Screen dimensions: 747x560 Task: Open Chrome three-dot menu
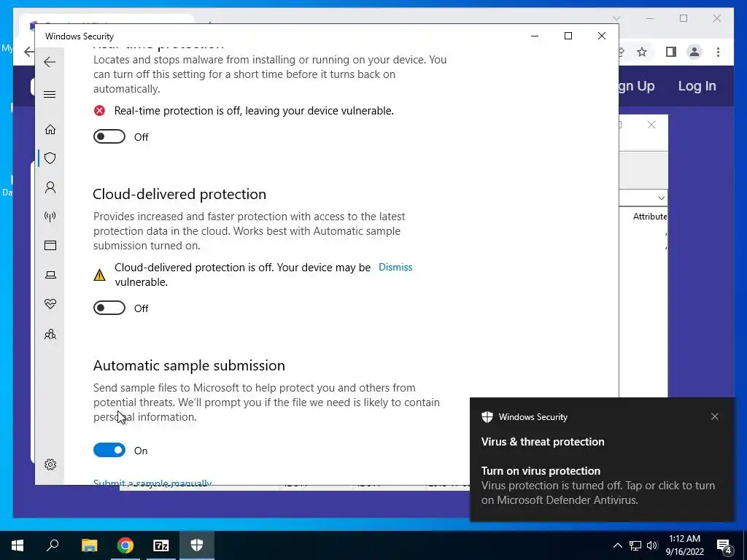(718, 52)
